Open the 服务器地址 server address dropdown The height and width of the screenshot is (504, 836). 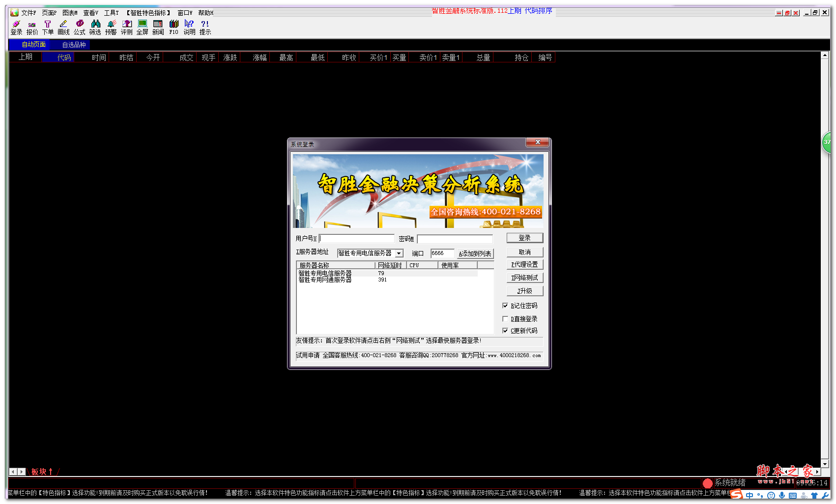pos(398,253)
